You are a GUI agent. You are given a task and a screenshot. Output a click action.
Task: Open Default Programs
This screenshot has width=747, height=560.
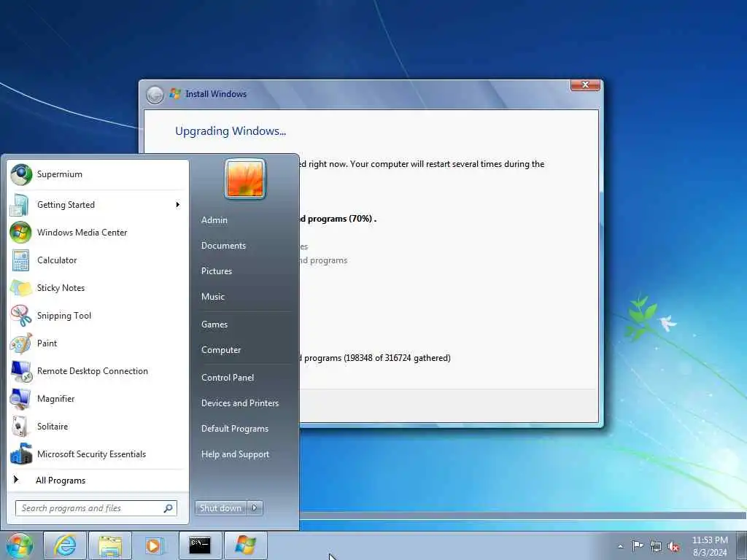point(235,429)
